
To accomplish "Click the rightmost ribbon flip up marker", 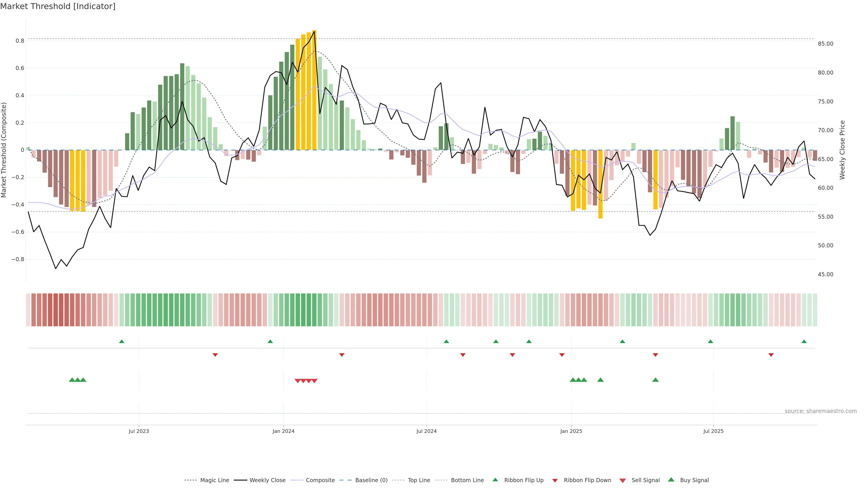I will click(804, 342).
